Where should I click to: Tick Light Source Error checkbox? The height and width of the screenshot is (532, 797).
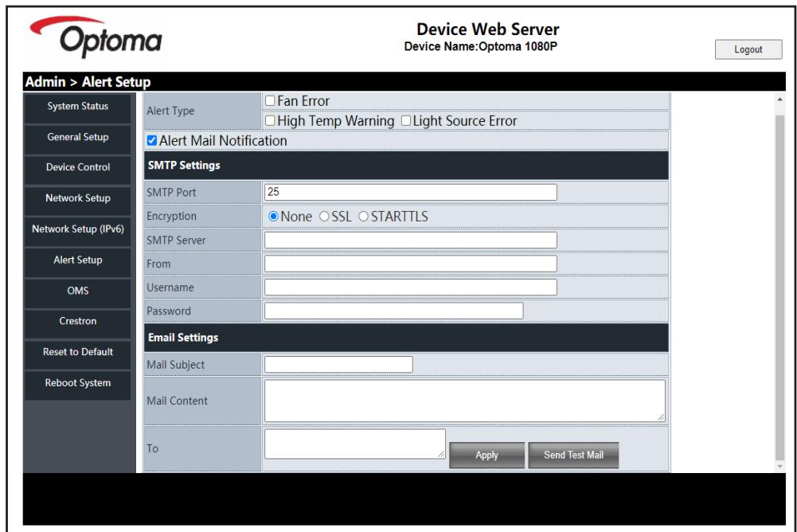[405, 120]
